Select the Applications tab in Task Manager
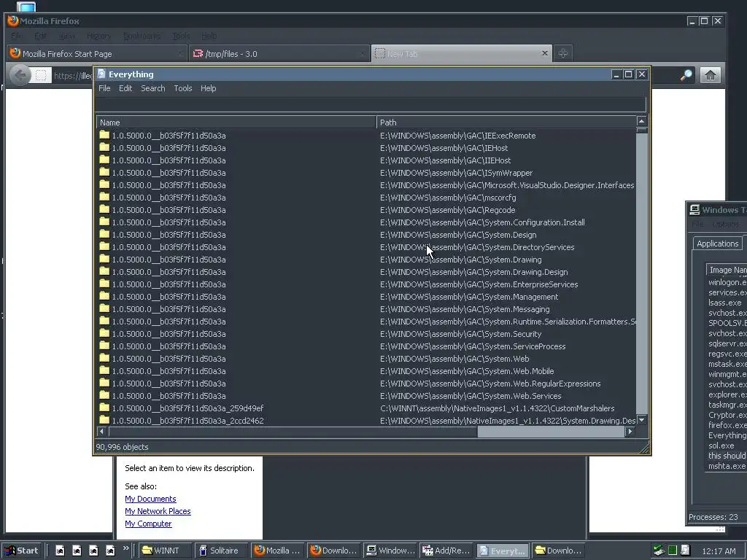The image size is (747, 560). (x=717, y=244)
